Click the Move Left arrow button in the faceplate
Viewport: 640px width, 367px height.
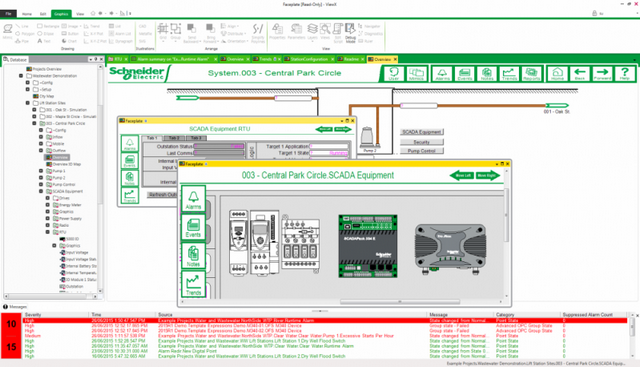point(462,176)
